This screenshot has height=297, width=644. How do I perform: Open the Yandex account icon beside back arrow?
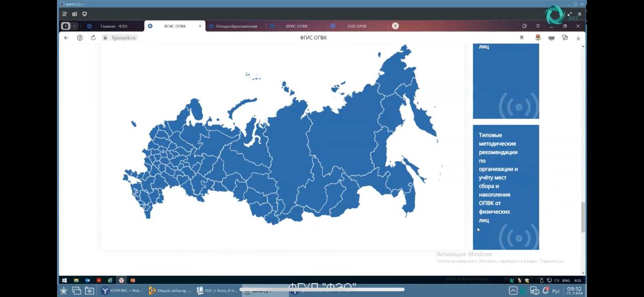[79, 38]
